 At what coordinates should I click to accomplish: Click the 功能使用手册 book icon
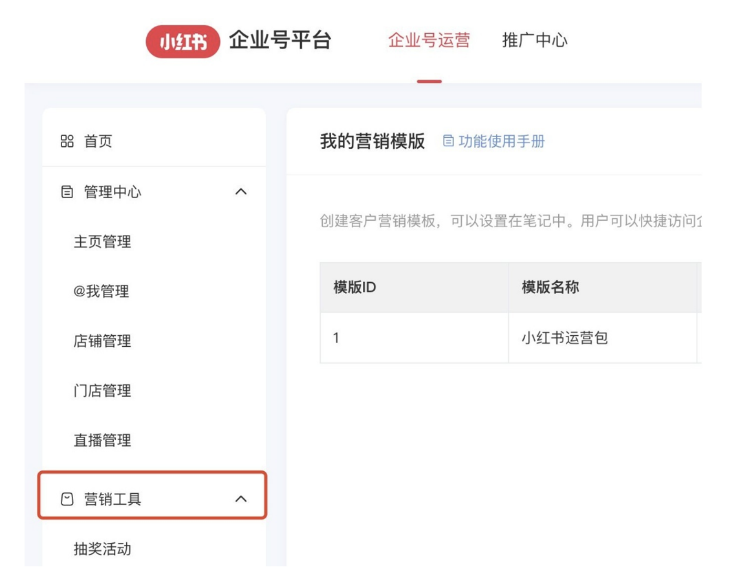448,142
